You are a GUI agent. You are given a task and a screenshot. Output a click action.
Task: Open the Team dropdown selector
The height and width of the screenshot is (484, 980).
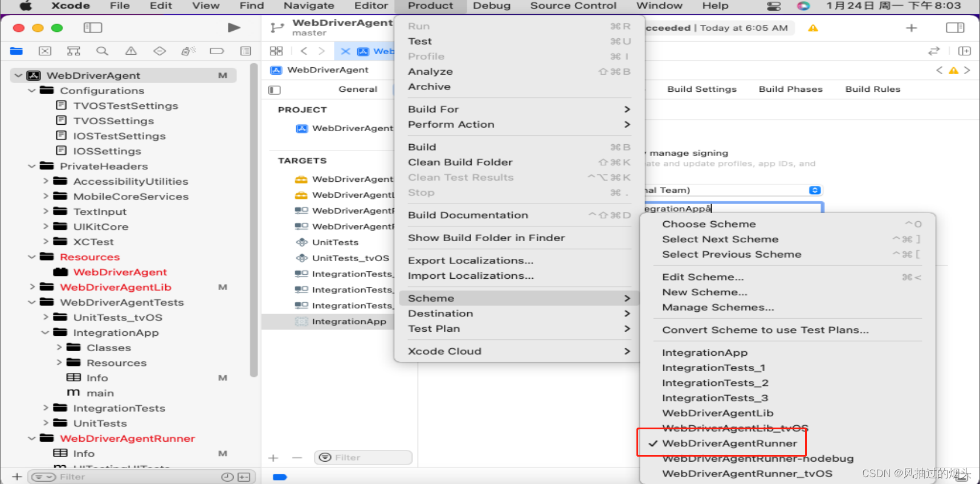(815, 190)
